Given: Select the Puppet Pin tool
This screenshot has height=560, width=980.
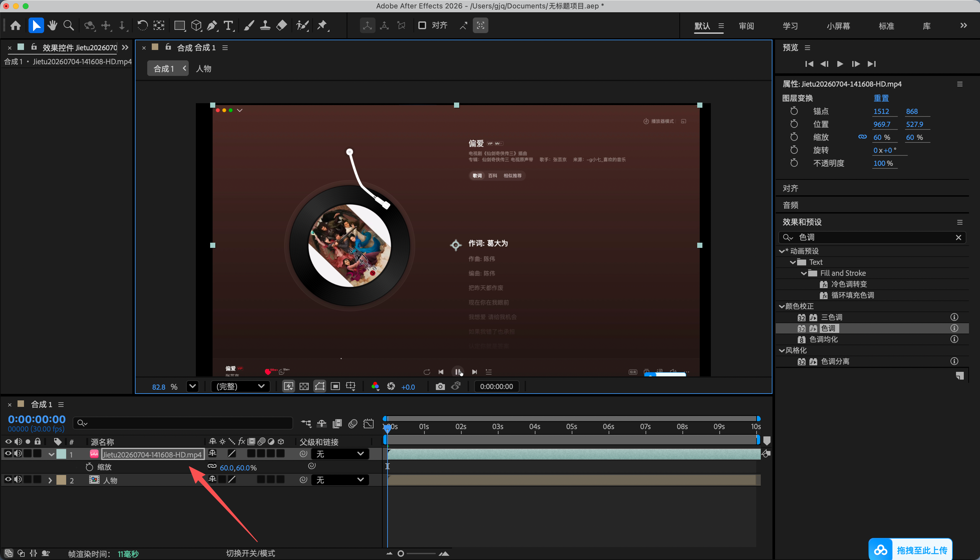Looking at the screenshot, I should point(322,26).
